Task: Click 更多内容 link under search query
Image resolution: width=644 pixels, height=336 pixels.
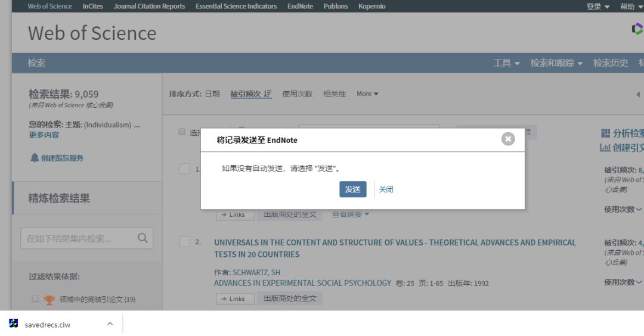Action: click(44, 135)
